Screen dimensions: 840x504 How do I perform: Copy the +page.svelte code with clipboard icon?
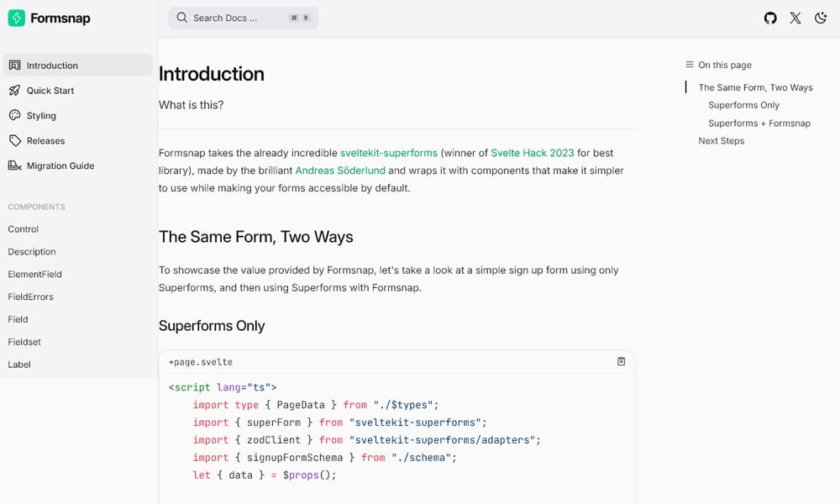(621, 361)
